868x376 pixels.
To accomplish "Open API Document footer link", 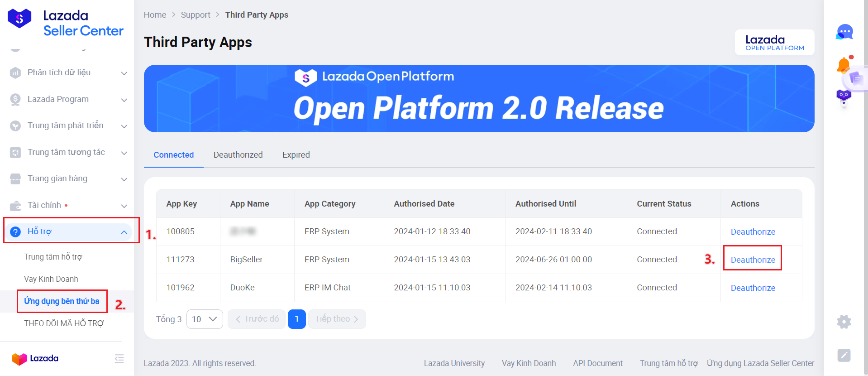I will click(598, 363).
